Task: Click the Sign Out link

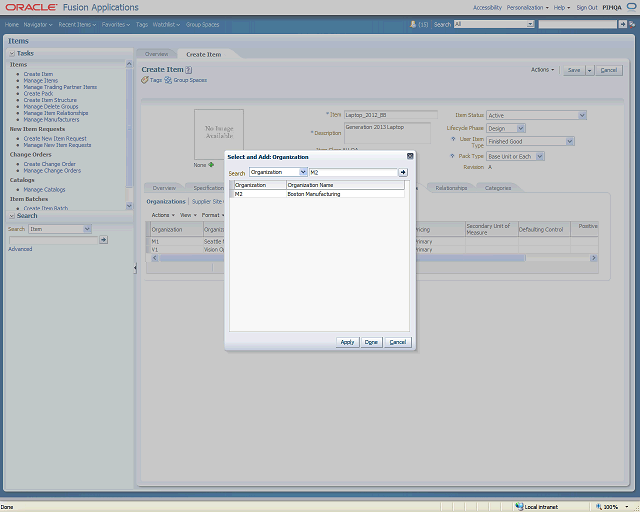Action: point(587,7)
